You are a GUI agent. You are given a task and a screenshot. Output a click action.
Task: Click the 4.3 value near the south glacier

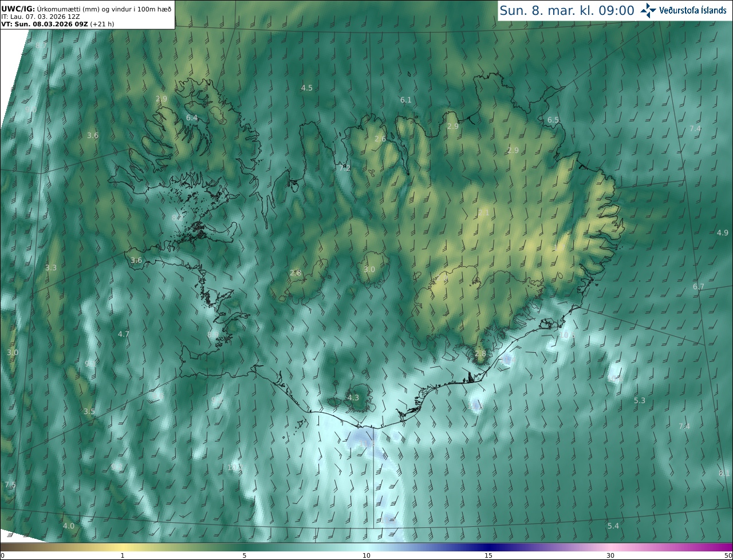point(353,397)
